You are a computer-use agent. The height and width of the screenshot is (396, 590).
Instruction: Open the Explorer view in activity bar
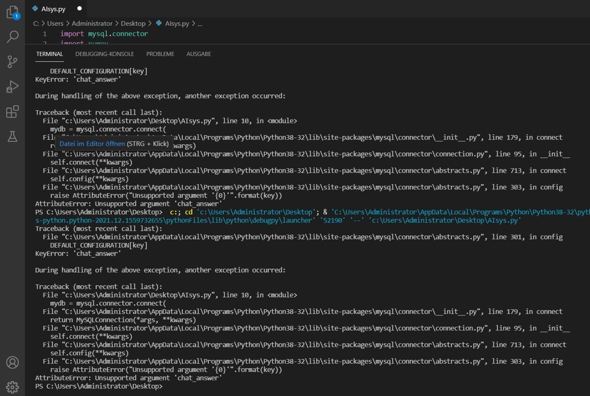(12, 12)
